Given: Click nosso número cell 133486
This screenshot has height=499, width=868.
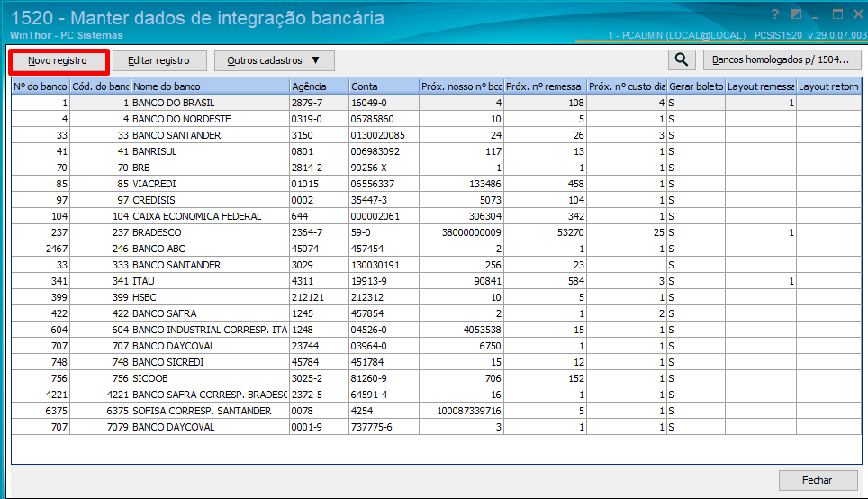Looking at the screenshot, I should click(x=461, y=184).
